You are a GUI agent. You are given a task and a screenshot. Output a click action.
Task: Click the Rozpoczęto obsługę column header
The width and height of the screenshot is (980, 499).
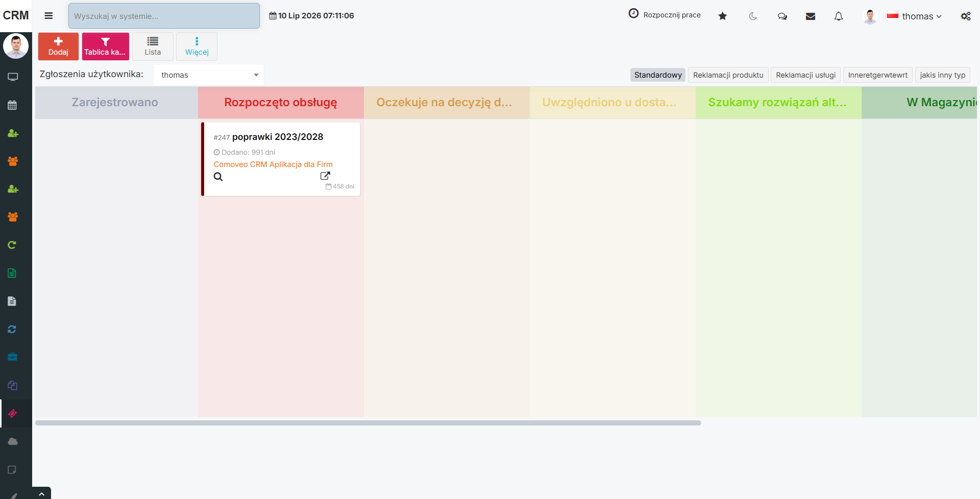[281, 102]
